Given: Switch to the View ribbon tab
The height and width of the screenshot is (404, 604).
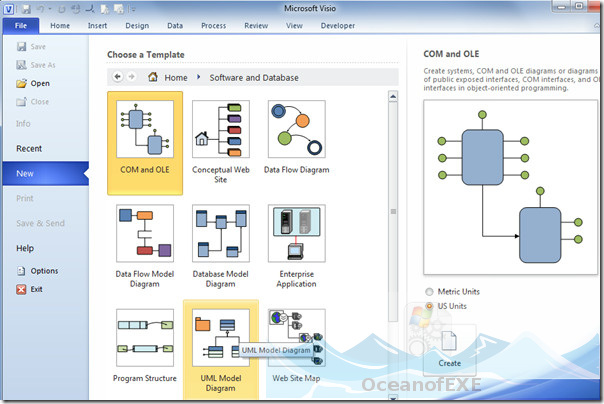Looking at the screenshot, I should [x=294, y=26].
